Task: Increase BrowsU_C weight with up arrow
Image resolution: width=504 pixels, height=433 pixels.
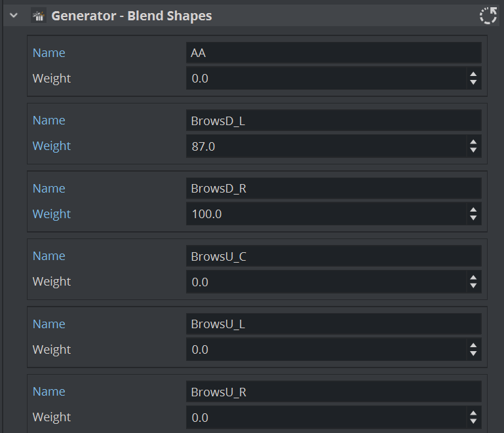Action: tap(473, 278)
